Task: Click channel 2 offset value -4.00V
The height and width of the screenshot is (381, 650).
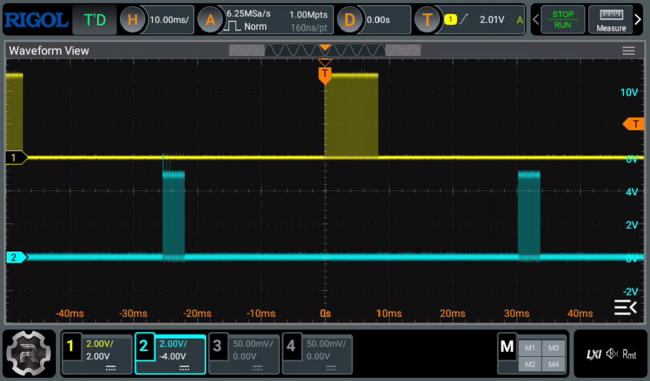Action: point(172,356)
